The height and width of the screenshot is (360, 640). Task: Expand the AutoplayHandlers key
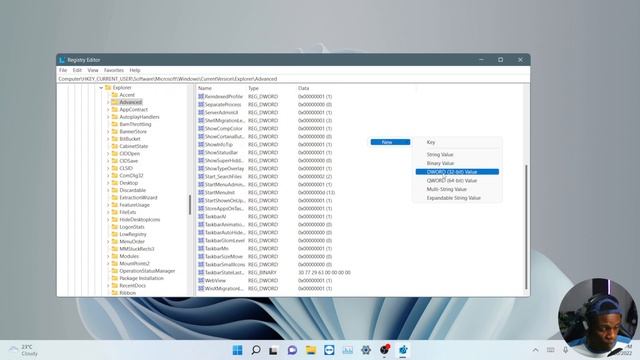(x=108, y=117)
